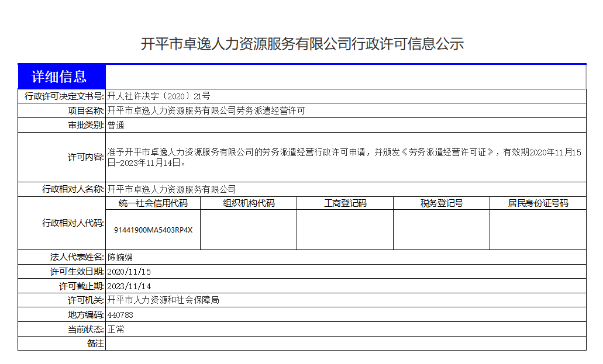
Task: Click the 税务登记号 column header
Action: click(x=442, y=203)
